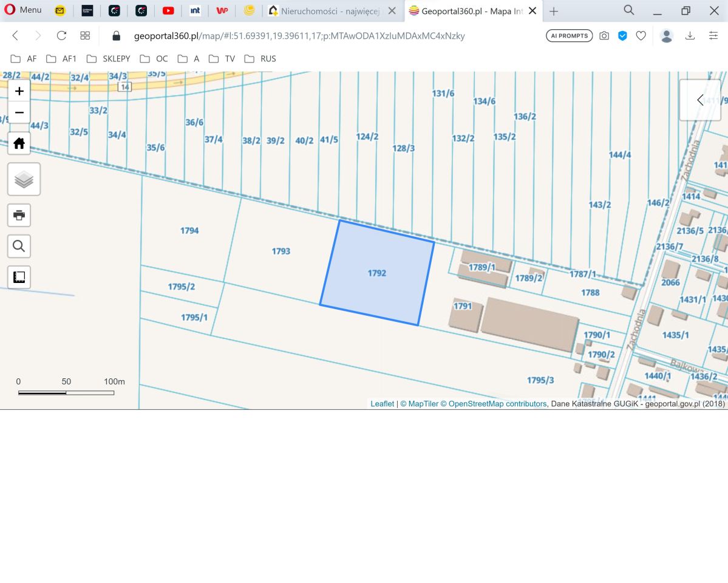Screen dimensions: 728x583
Task: Click the Leaflet attribution link
Action: coord(382,404)
